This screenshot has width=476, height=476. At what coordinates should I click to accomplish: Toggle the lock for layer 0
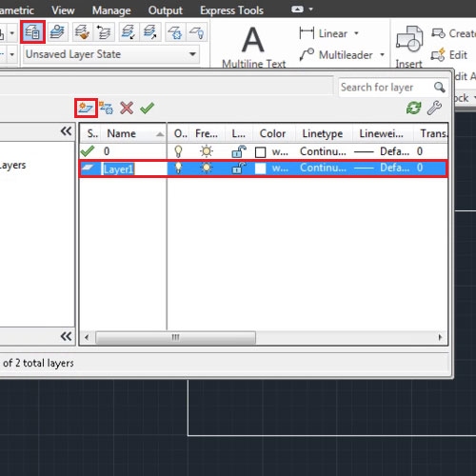click(239, 151)
